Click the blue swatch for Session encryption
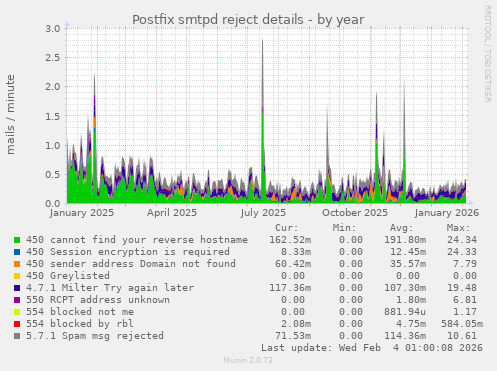 (x=17, y=252)
